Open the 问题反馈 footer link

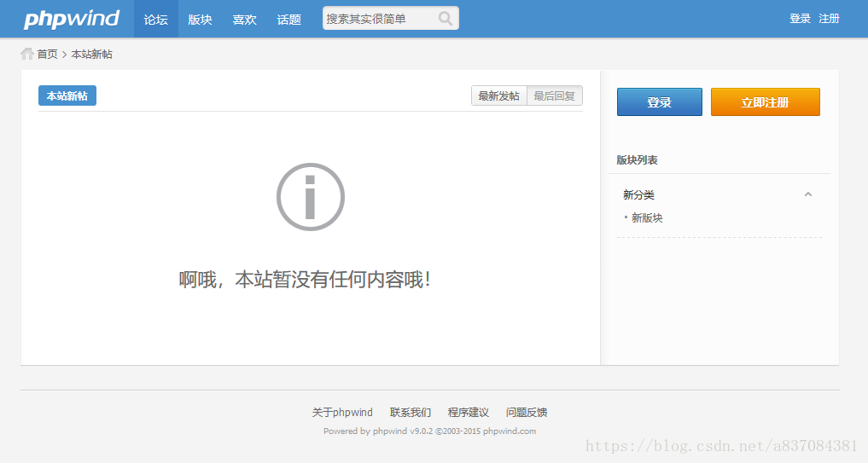coord(527,412)
